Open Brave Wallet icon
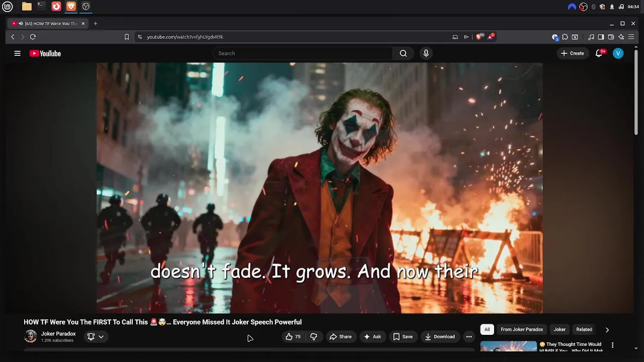644x362 pixels. click(611, 37)
